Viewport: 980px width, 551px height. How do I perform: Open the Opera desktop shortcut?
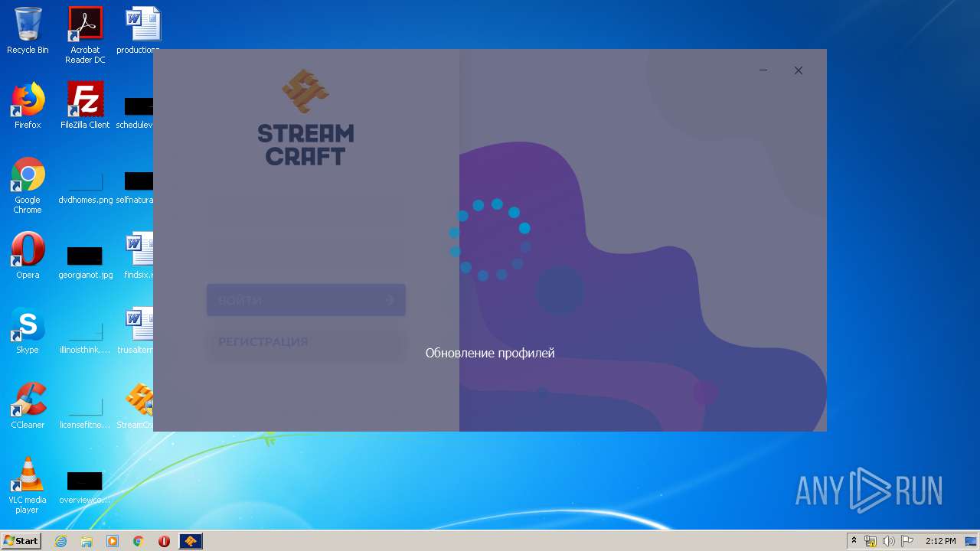pyautogui.click(x=28, y=256)
